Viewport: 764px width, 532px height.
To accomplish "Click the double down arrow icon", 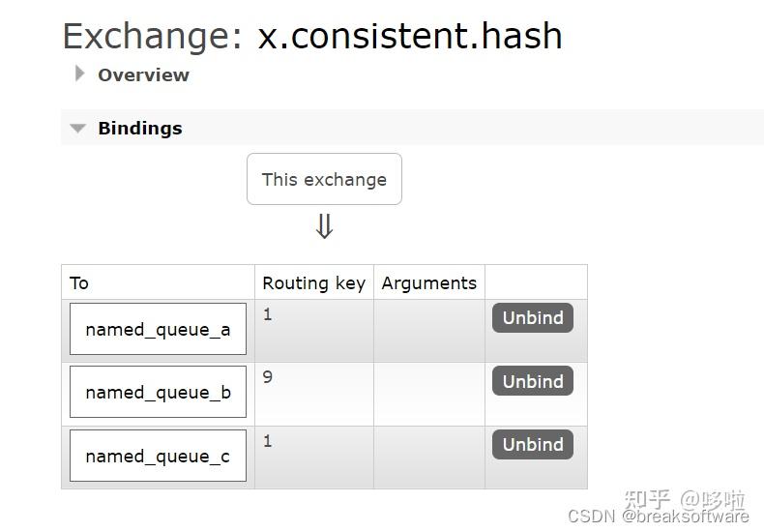I will (x=324, y=226).
